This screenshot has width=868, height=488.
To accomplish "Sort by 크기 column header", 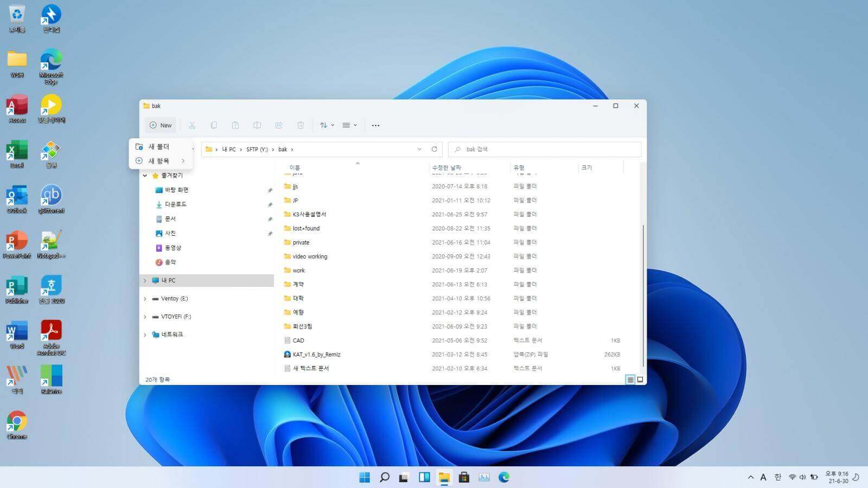I will point(586,168).
